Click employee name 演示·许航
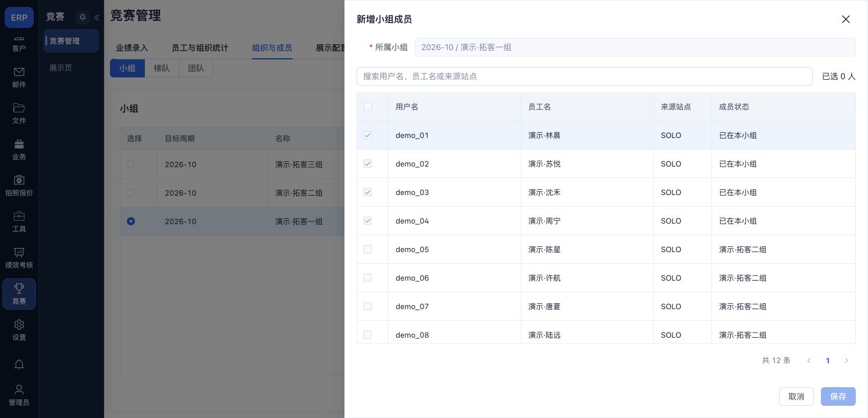 click(545, 278)
